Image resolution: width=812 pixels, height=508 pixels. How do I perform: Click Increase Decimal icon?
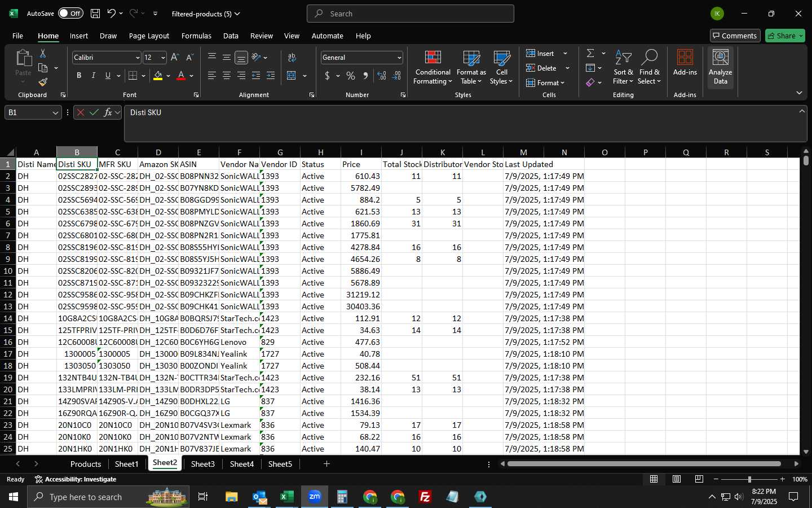click(382, 76)
